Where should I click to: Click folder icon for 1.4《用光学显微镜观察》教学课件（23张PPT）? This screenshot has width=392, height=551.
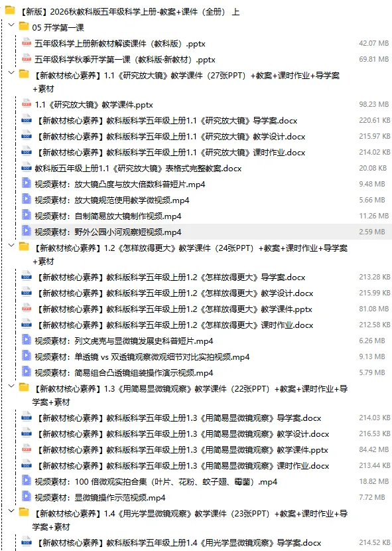(23, 512)
